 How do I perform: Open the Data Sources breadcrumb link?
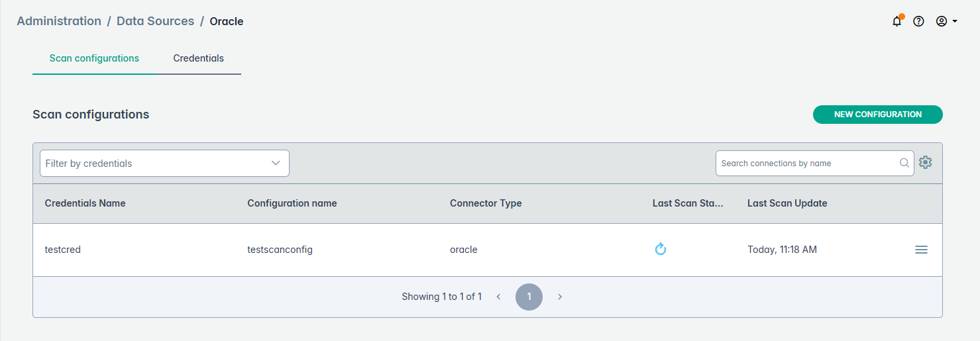[155, 21]
